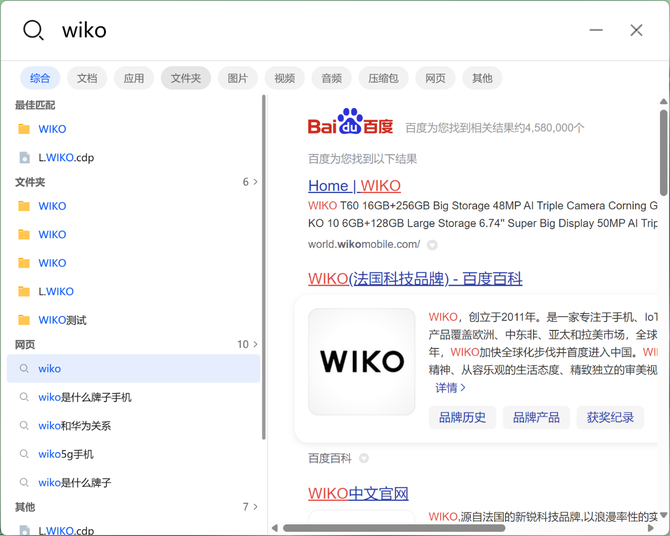Click the horizontal scrollbar in web preview
The height and width of the screenshot is (536, 670).
coord(394,528)
